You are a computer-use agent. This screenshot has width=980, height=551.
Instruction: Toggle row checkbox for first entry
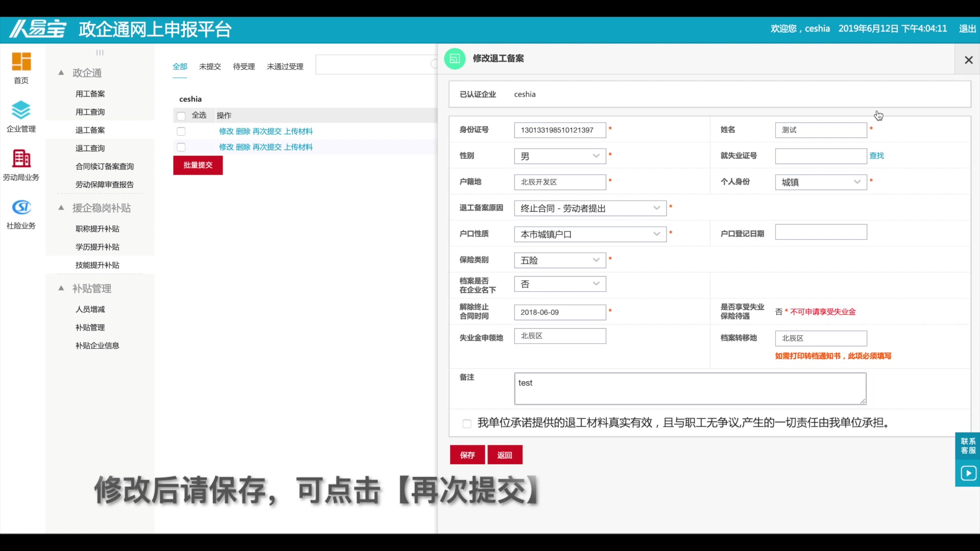pyautogui.click(x=181, y=131)
